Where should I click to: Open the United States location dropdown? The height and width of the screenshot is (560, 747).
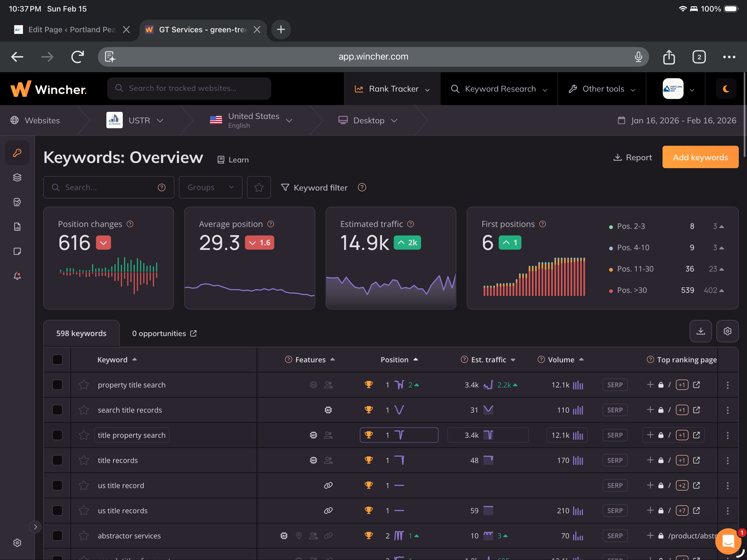[x=289, y=120]
